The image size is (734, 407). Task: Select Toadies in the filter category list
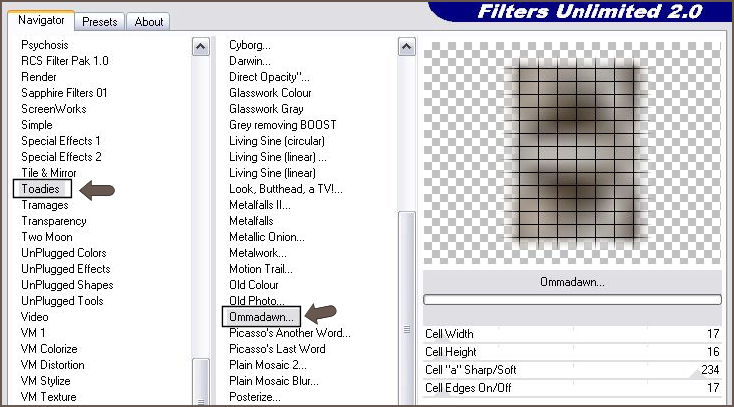(x=41, y=189)
